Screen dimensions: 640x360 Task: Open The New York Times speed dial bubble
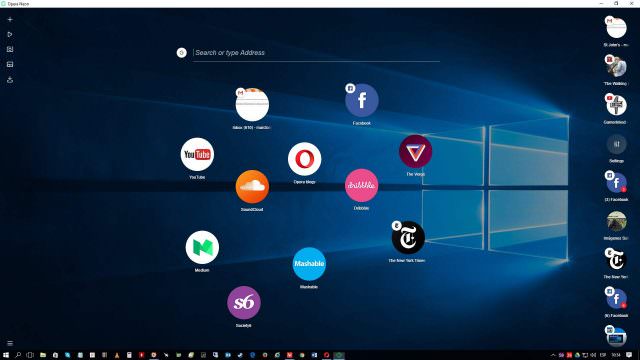click(x=408, y=238)
